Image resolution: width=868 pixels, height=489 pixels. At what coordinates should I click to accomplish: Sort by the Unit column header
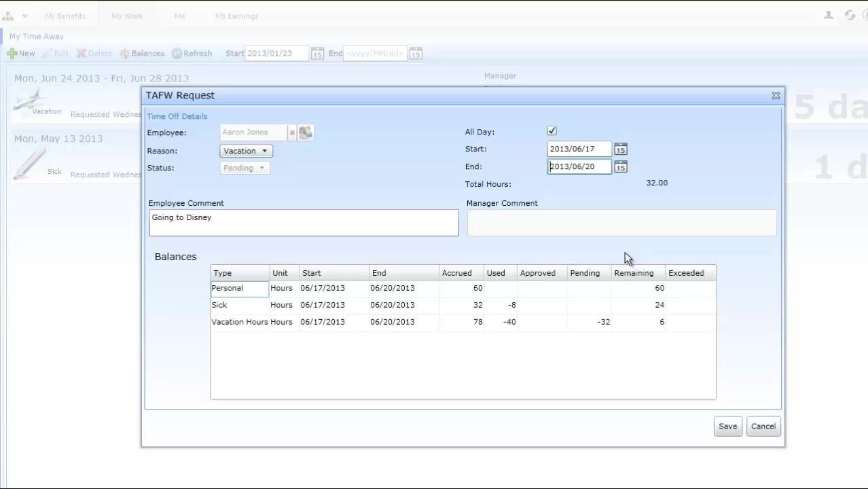(284, 273)
